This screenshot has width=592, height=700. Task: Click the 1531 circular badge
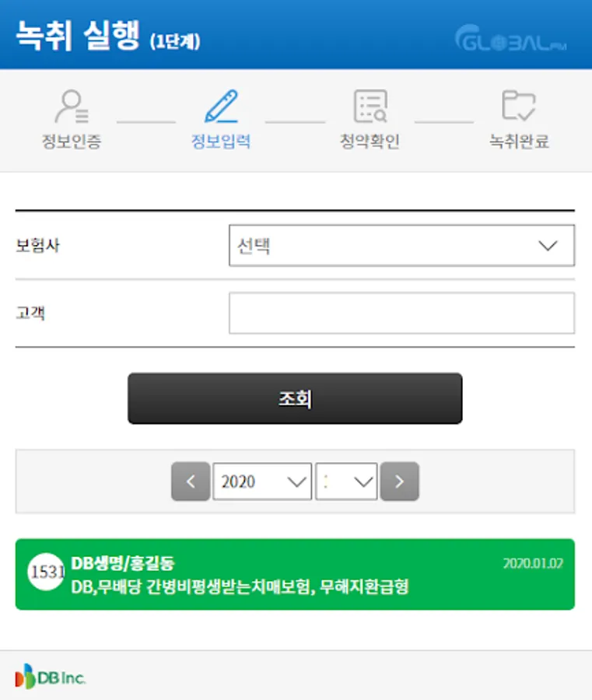coord(46,572)
